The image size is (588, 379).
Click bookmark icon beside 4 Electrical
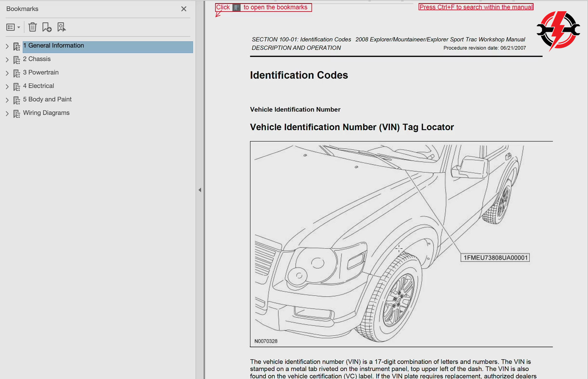click(x=17, y=87)
